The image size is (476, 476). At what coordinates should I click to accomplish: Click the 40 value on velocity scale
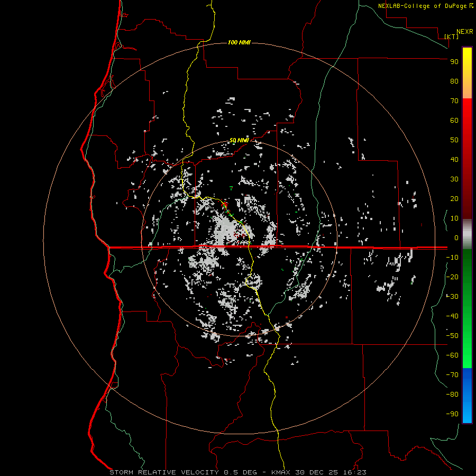(x=454, y=160)
